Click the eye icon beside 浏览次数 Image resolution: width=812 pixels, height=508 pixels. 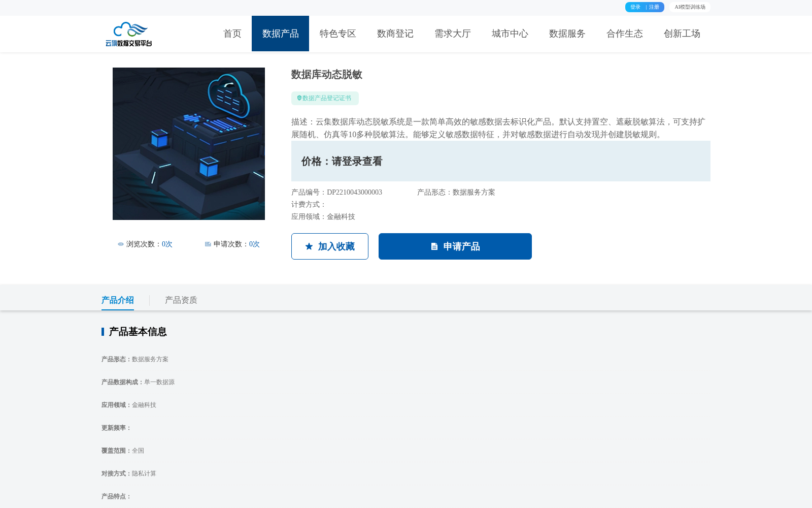click(121, 244)
